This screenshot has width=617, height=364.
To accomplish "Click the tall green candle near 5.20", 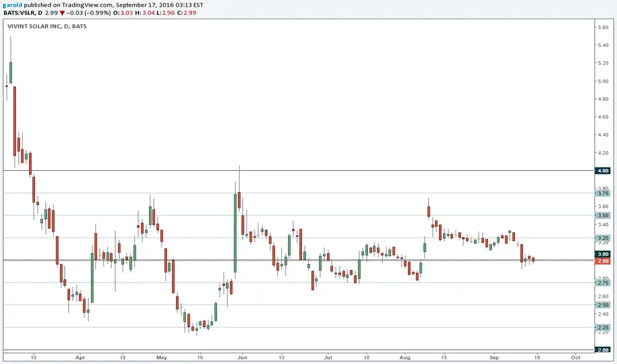I will click(x=11, y=72).
